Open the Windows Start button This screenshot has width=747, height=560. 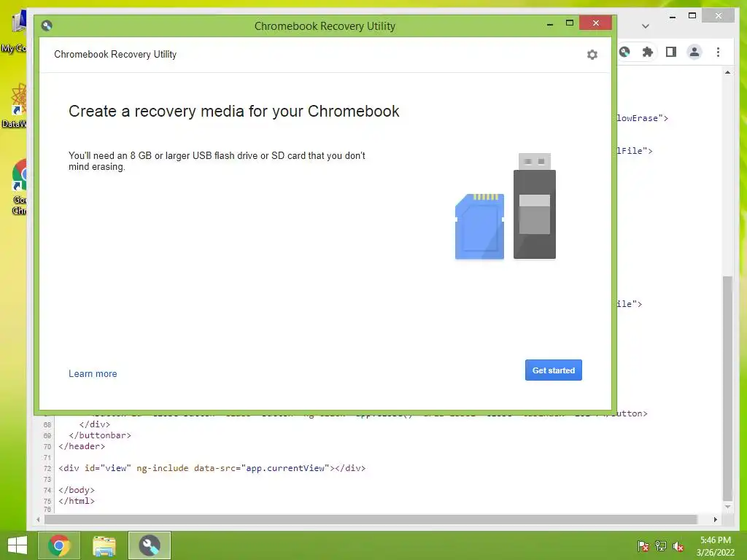pos(18,545)
